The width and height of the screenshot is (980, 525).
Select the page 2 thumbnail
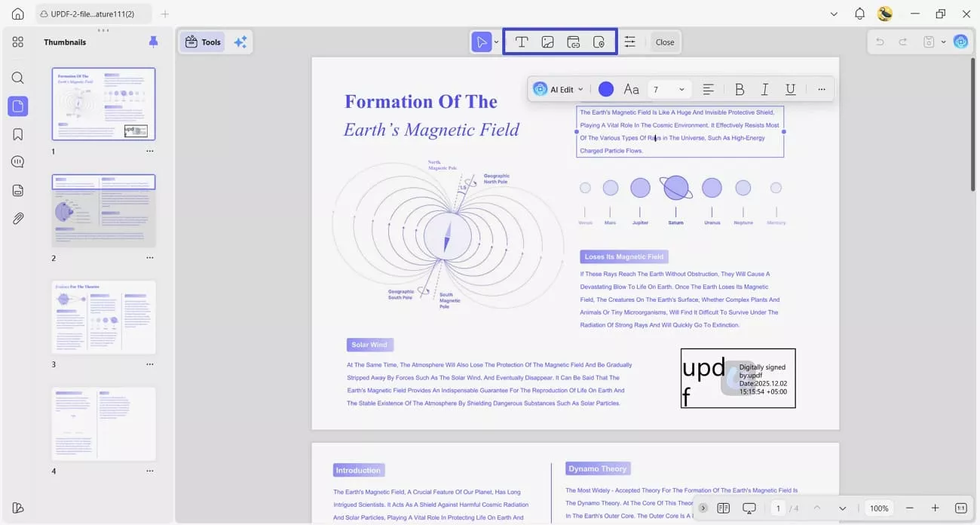pos(103,210)
